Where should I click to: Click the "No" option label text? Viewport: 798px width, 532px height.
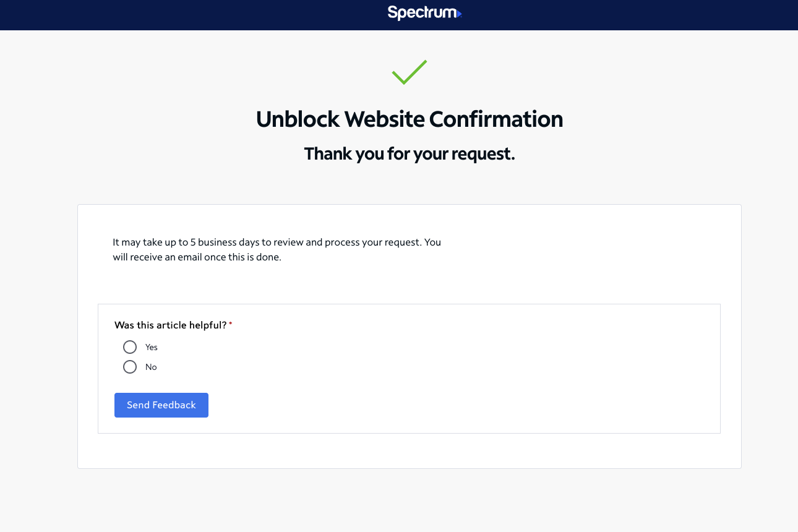point(151,367)
